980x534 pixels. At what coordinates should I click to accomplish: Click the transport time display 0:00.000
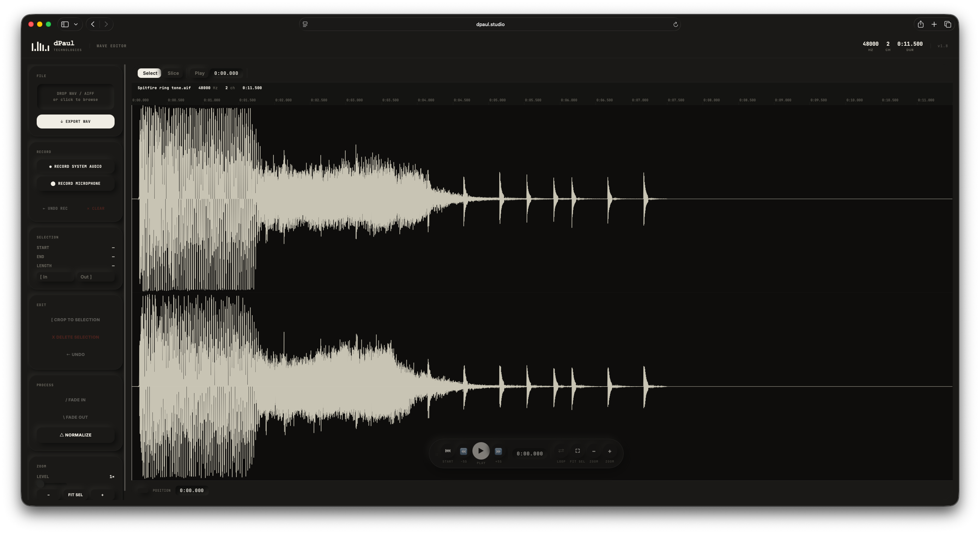tap(530, 454)
